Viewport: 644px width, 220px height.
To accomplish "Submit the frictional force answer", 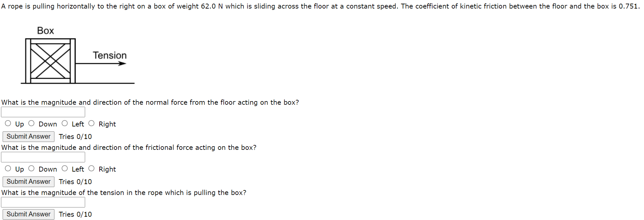I will point(28,181).
